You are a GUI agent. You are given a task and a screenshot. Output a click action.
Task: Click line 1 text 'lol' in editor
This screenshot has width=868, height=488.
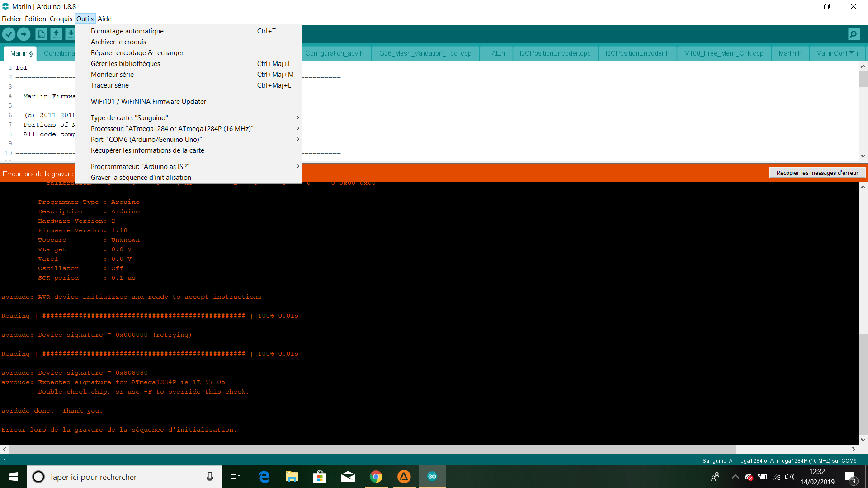(x=21, y=68)
